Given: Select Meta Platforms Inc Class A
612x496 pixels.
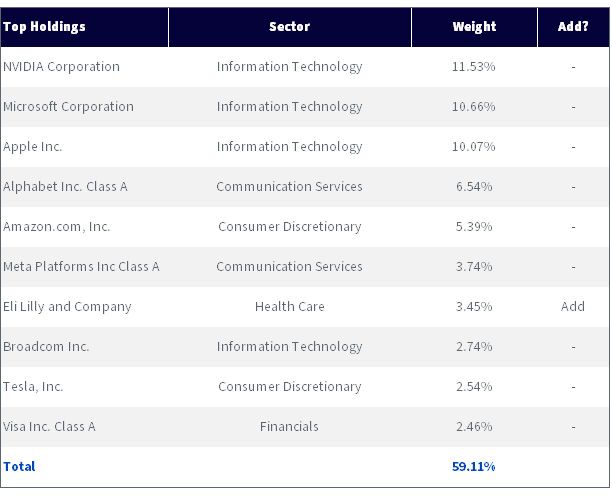Looking at the screenshot, I should click(81, 267).
